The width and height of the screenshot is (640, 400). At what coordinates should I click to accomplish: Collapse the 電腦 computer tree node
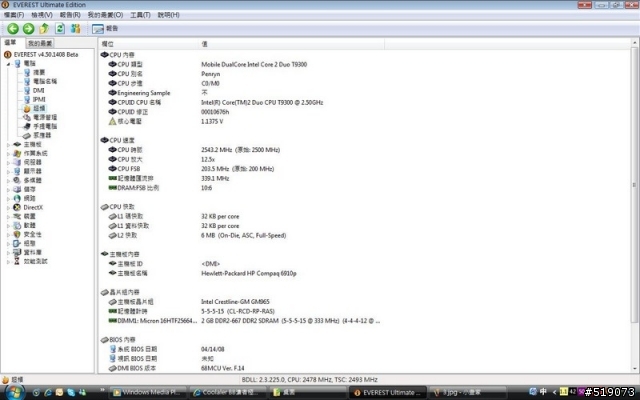point(8,64)
